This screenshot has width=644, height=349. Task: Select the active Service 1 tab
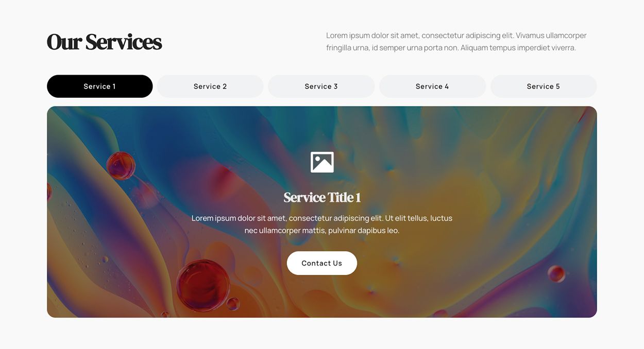point(100,86)
